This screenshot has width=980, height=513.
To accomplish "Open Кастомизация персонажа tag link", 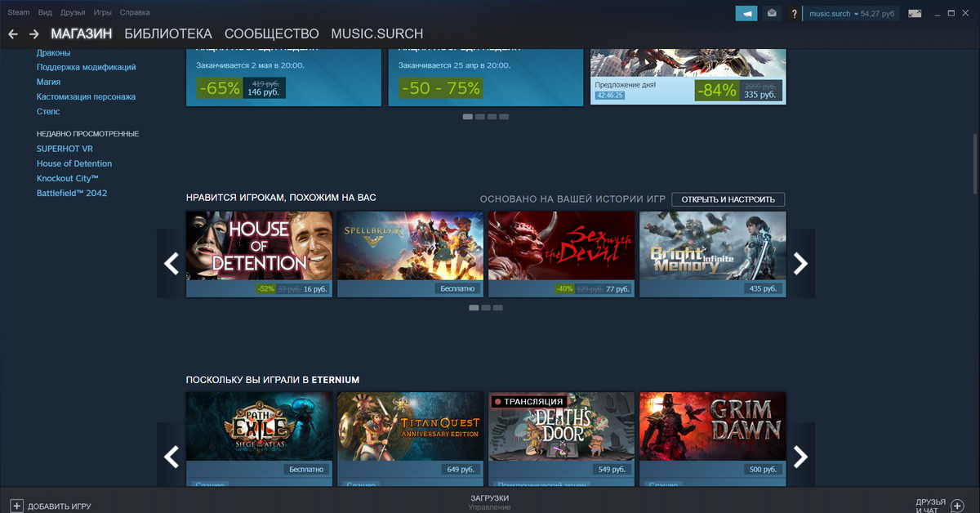I will click(87, 96).
